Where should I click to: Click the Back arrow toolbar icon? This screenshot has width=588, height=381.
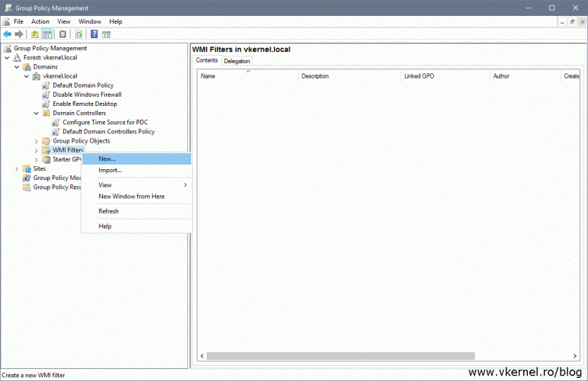(x=7, y=34)
